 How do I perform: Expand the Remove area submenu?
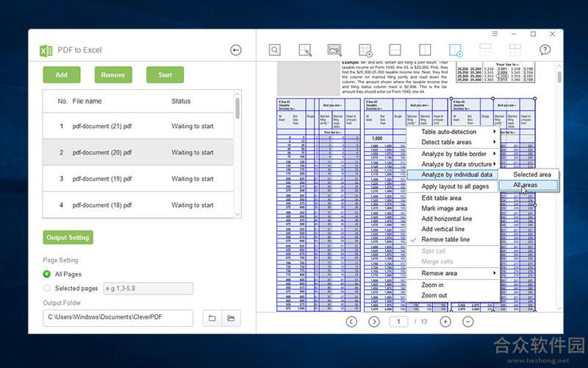(453, 273)
